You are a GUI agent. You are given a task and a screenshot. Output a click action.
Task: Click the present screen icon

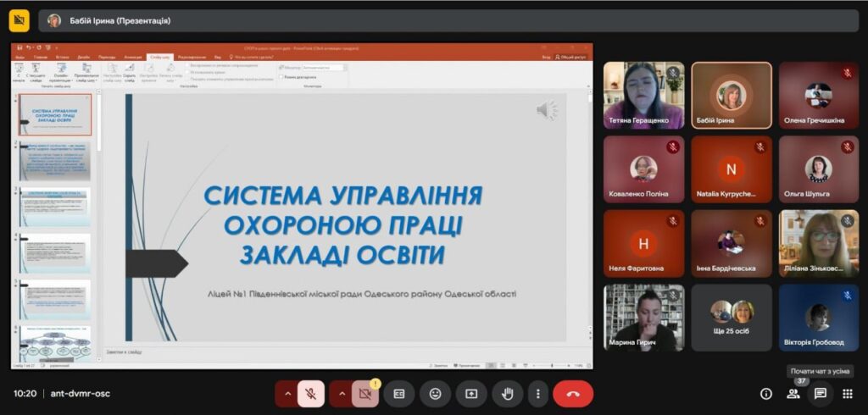point(470,394)
